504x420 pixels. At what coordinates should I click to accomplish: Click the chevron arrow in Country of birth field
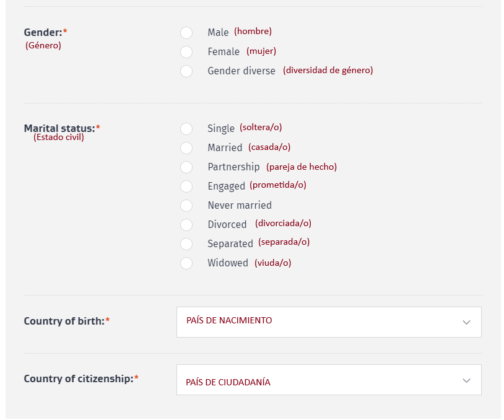(x=466, y=322)
